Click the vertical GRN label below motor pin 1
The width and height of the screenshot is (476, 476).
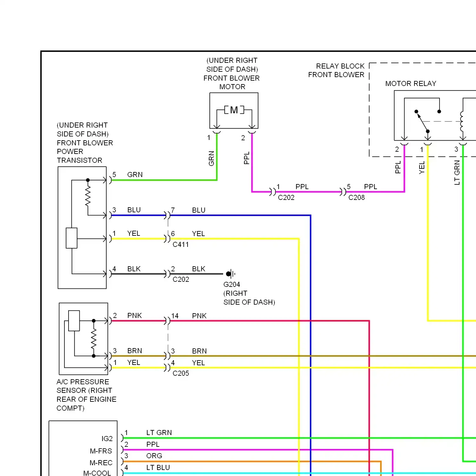tap(211, 158)
